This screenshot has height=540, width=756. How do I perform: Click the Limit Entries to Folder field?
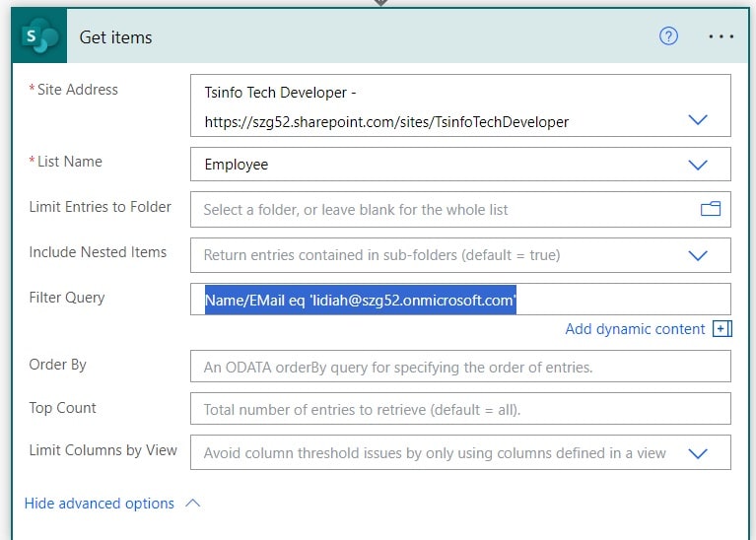tap(460, 209)
